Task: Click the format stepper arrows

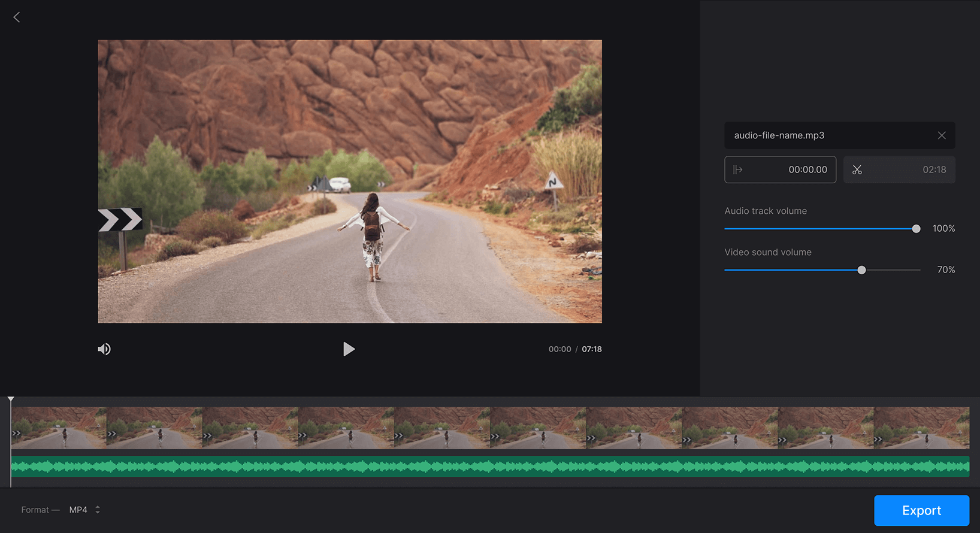Action: click(x=98, y=510)
